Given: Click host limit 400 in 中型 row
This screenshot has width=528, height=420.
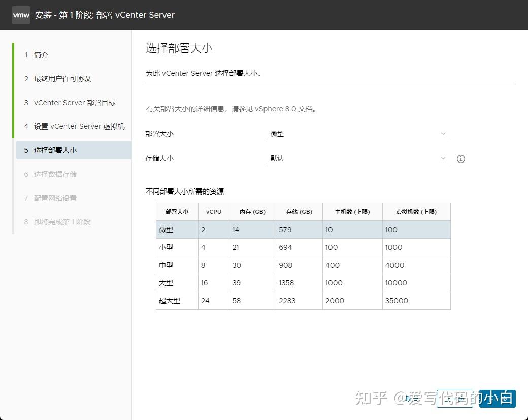Looking at the screenshot, I should coord(333,266).
